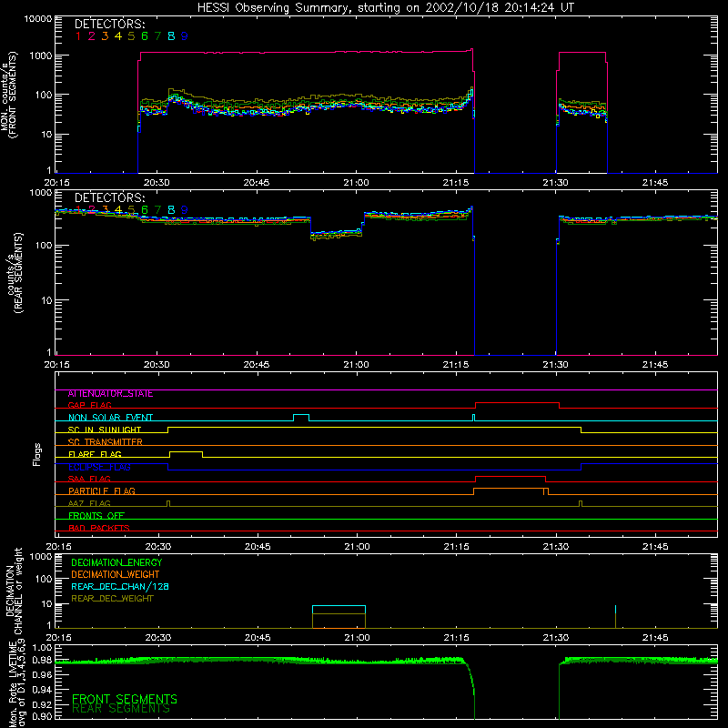
Task: Select detector 2 in the front segments legend
Action: click(92, 36)
